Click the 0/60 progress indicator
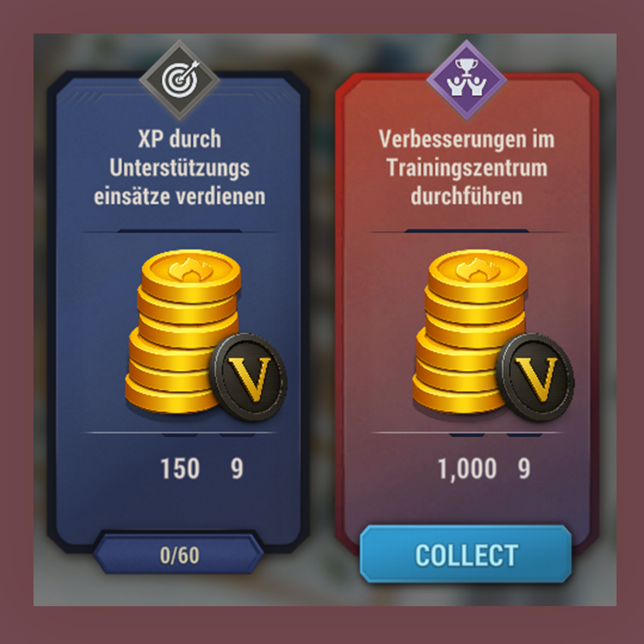This screenshot has width=644, height=644. coord(179,555)
